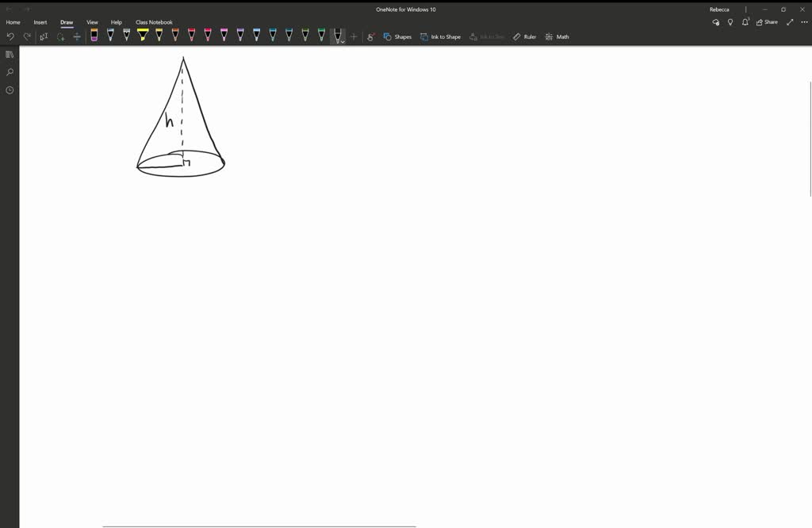812x528 pixels.
Task: Click the horizontal scrollbar at page bottom
Action: [x=259, y=526]
